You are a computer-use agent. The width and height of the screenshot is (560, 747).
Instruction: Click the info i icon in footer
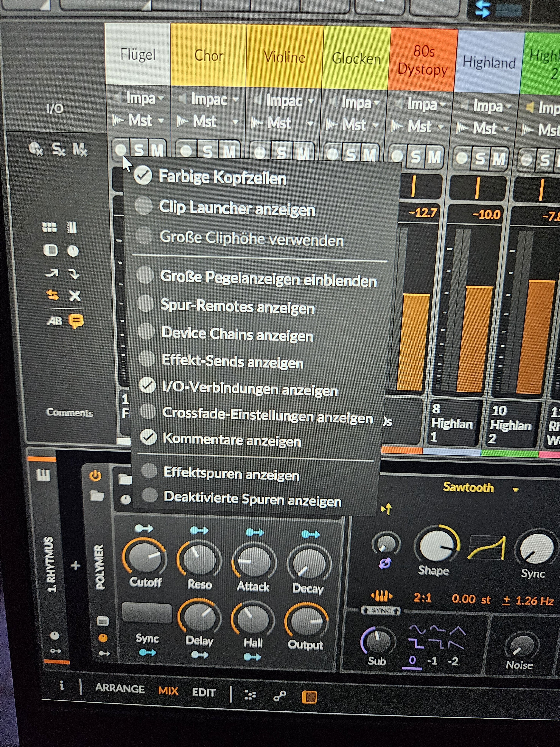click(x=61, y=686)
